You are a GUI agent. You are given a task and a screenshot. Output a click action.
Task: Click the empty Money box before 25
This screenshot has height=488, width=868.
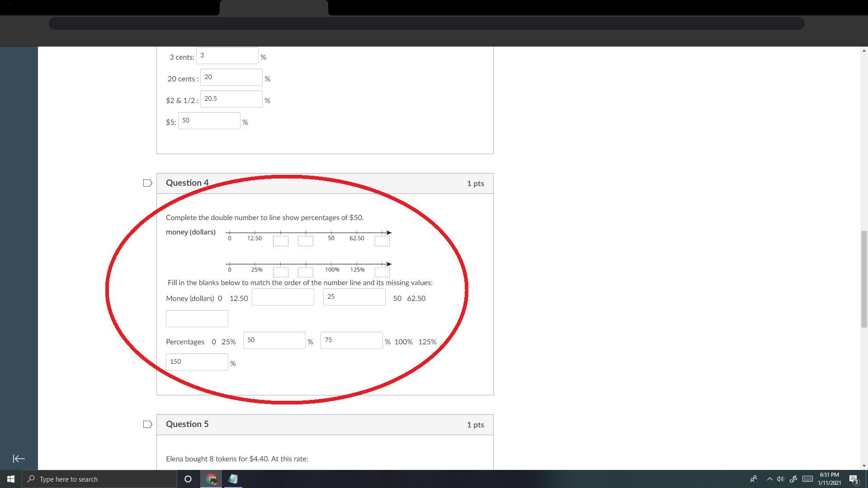click(x=283, y=297)
